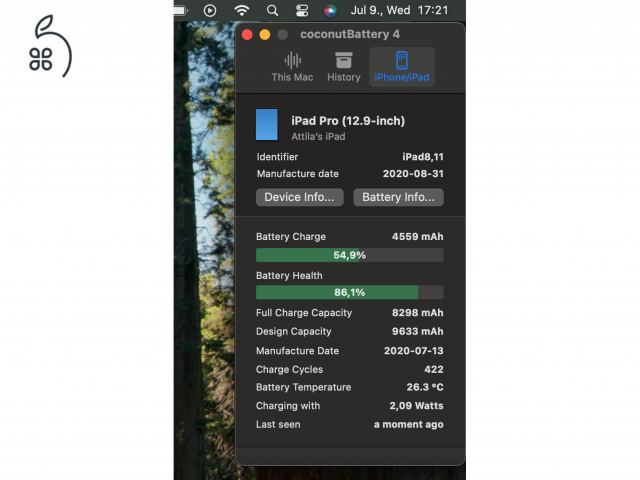
Task: Click the Charge Cycles label
Action: pyautogui.click(x=289, y=370)
